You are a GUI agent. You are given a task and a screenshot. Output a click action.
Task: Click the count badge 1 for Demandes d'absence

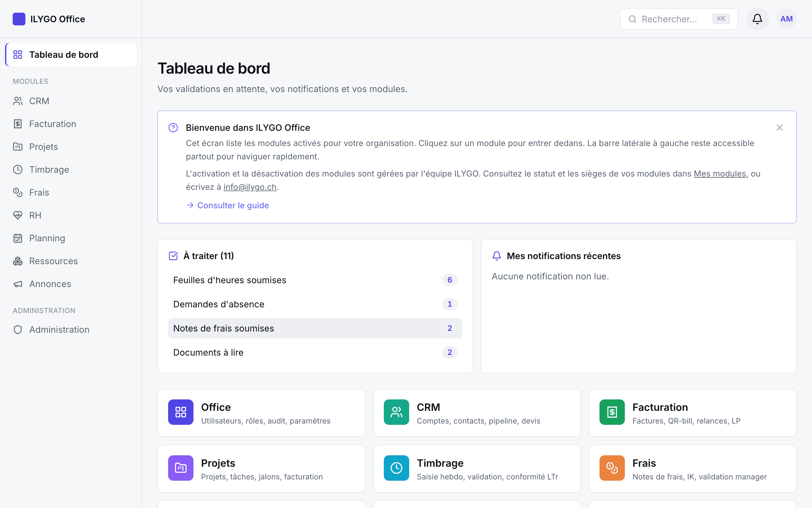(450, 304)
